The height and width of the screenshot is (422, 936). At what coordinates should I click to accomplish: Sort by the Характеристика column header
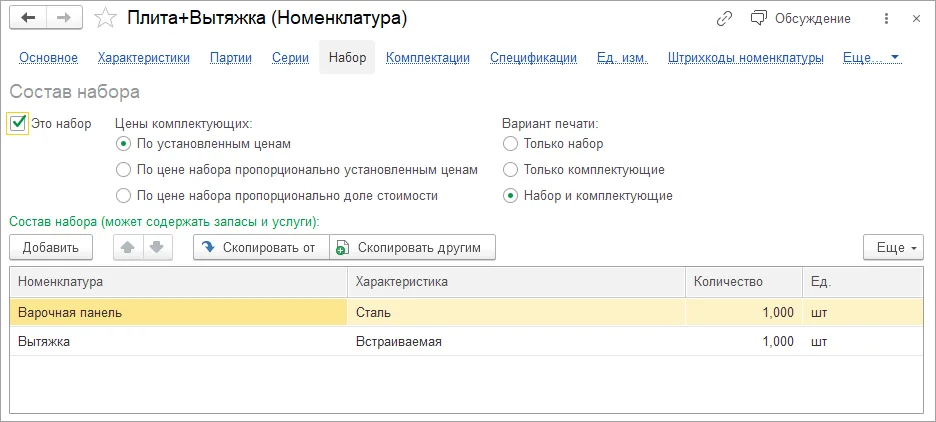(516, 282)
